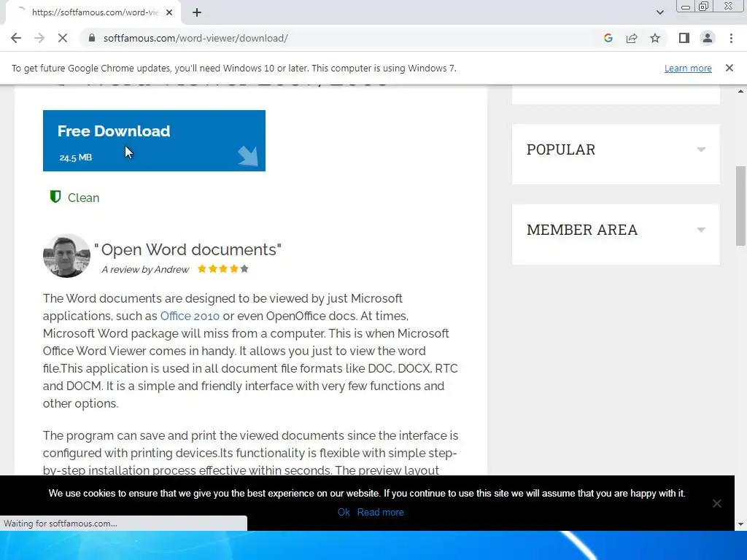Viewport: 747px width, 560px height.
Task: Click the scrollbar down arrow
Action: (740, 524)
